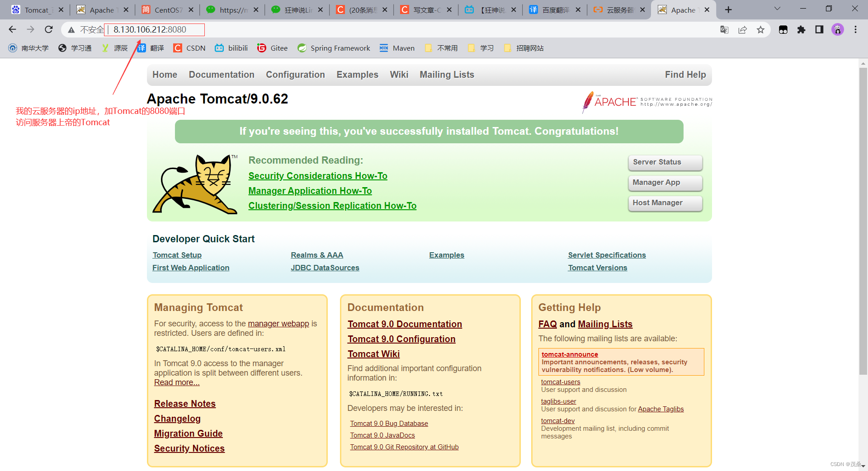This screenshot has height=471, width=868.
Task: Open the Tomcat 9.0 Documentation link
Action: click(405, 324)
